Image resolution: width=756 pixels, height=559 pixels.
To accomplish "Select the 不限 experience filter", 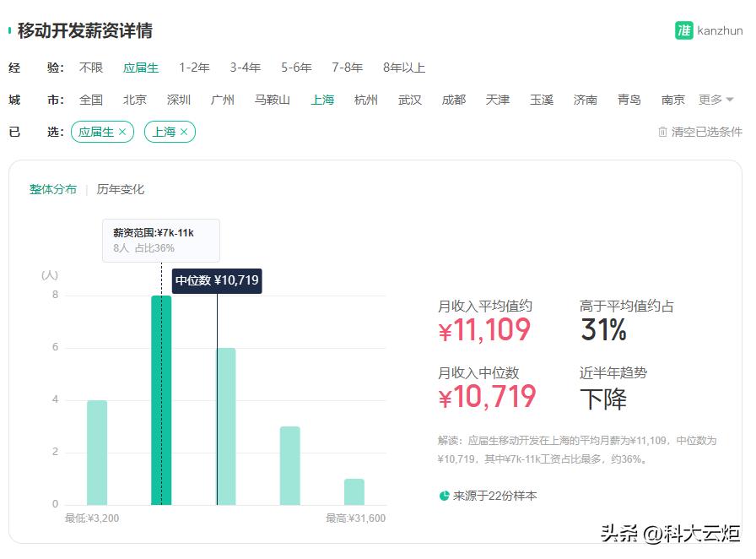I will (90, 68).
